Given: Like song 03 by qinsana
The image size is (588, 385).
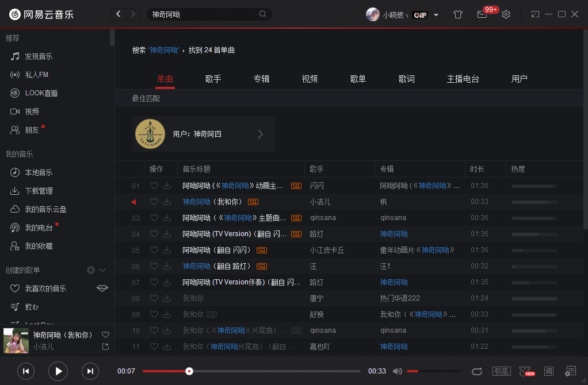Looking at the screenshot, I should [x=154, y=218].
